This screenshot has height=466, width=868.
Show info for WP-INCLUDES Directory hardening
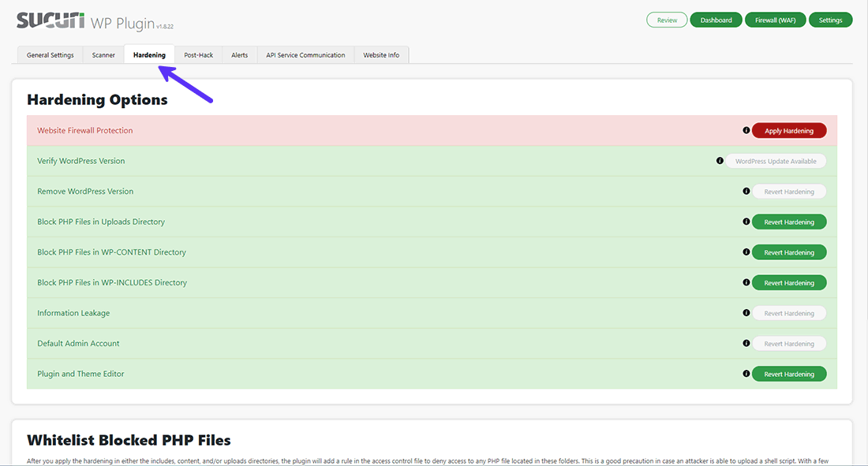pyautogui.click(x=746, y=282)
